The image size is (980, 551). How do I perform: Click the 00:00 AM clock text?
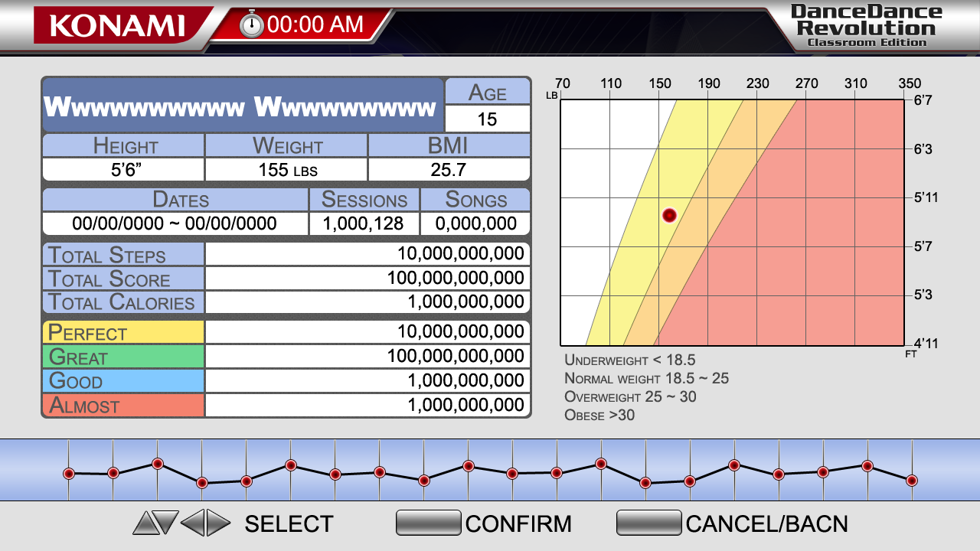point(315,24)
